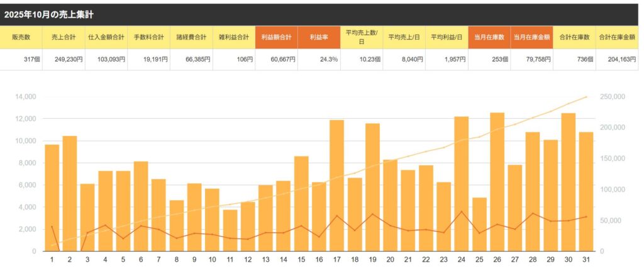The image size is (644, 273).
Task: Click the 14,000 left axis label
Action: [26, 97]
